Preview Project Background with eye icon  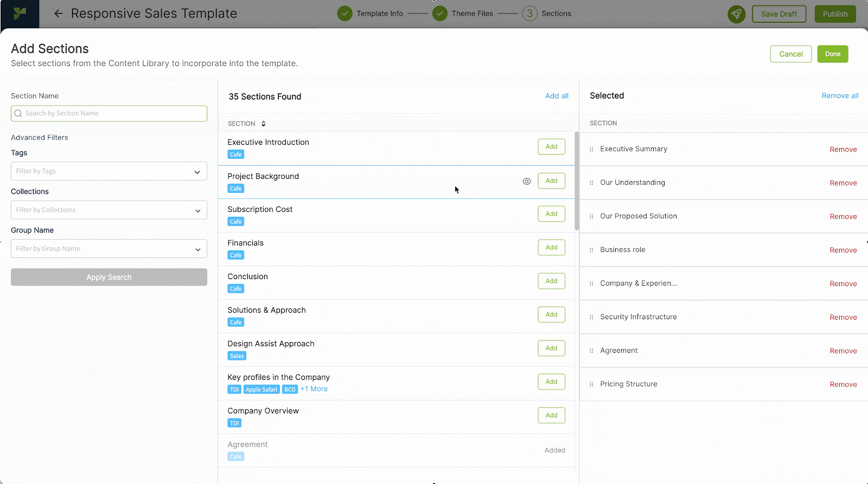tap(526, 181)
